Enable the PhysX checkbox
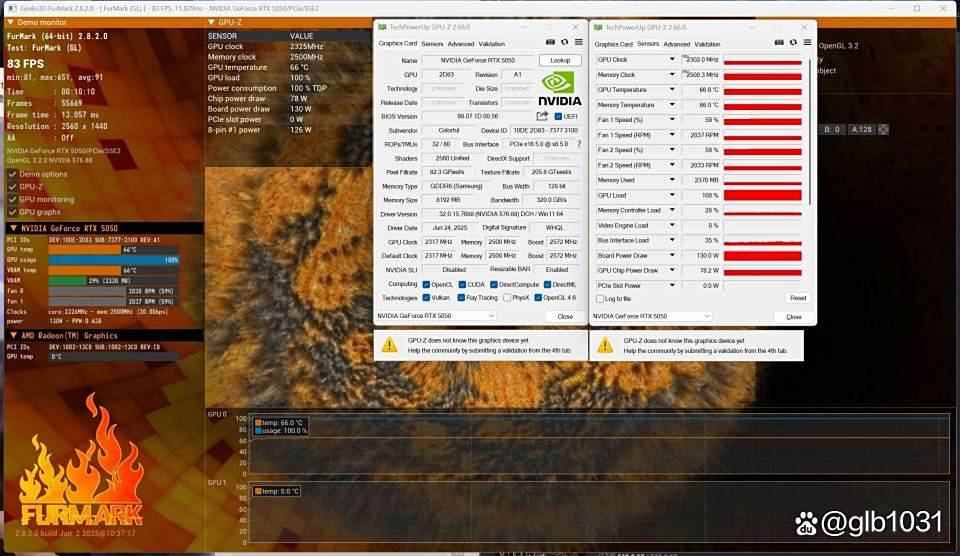Viewport: 960px width, 556px height. click(x=507, y=298)
